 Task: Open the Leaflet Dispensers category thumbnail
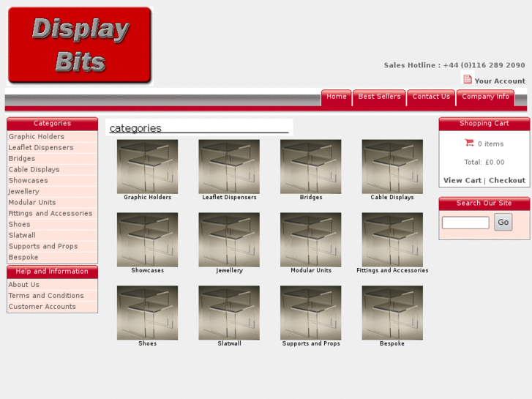(x=229, y=166)
